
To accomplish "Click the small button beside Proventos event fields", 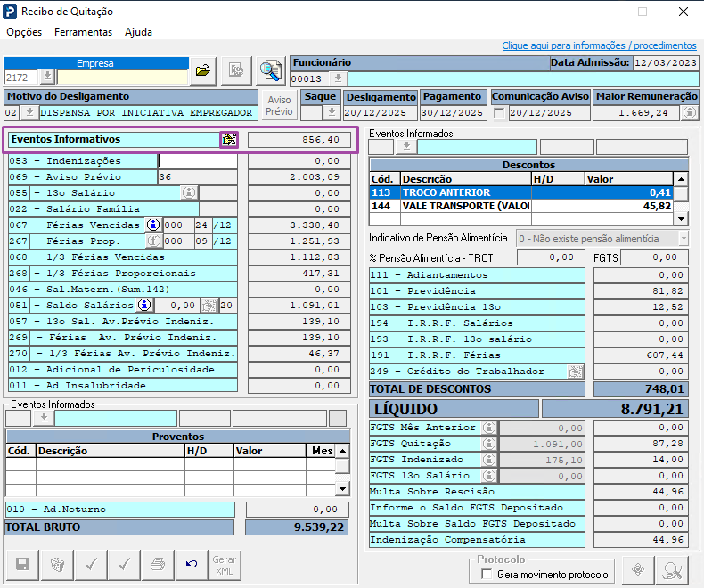I will click(338, 418).
